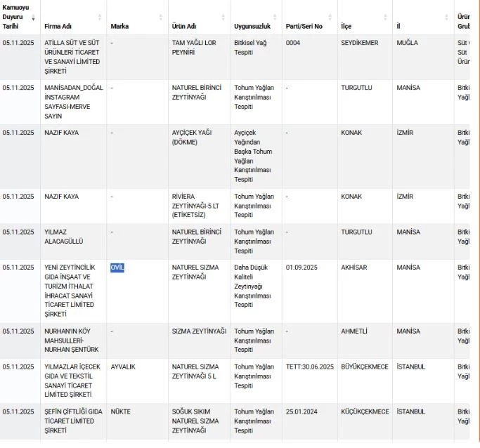Screen dimensions: 480x448
Task: Toggle the sort arrows in Marka column header
Action: [x=160, y=18]
